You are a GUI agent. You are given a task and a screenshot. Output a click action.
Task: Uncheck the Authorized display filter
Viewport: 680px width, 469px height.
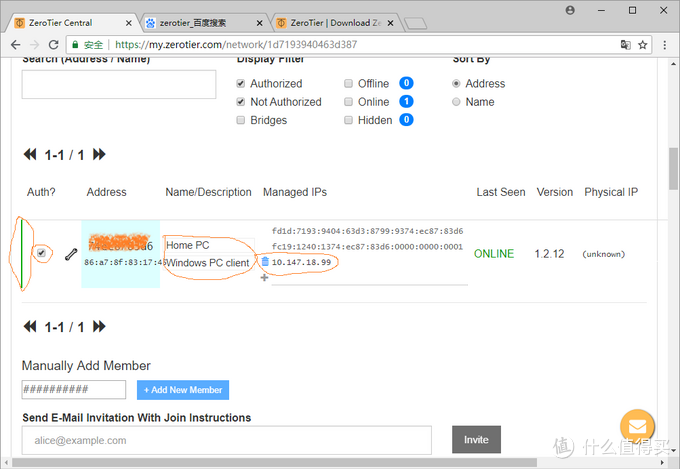pyautogui.click(x=241, y=83)
